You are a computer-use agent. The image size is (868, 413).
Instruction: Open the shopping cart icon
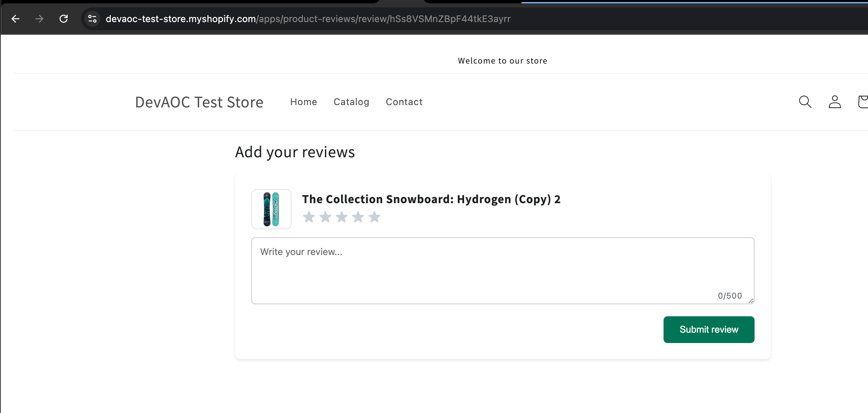coord(863,102)
